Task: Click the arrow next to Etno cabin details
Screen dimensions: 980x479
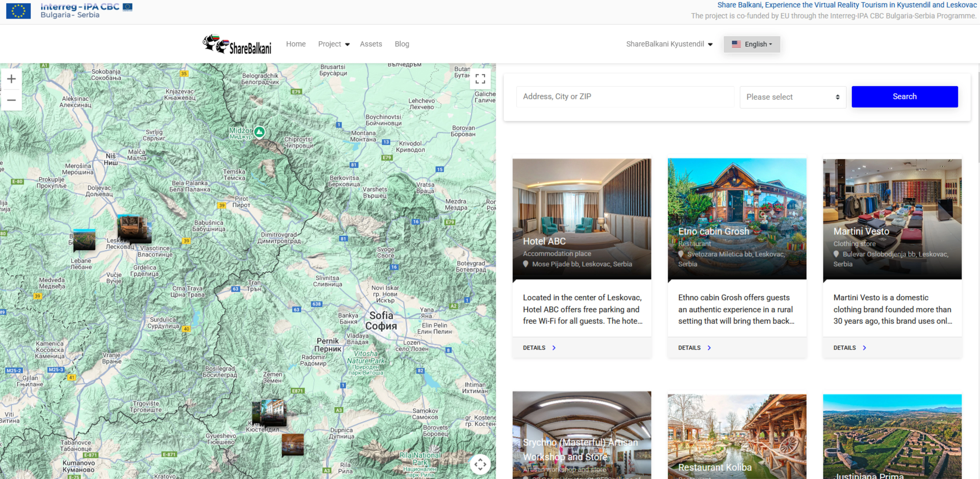Action: pyautogui.click(x=709, y=348)
